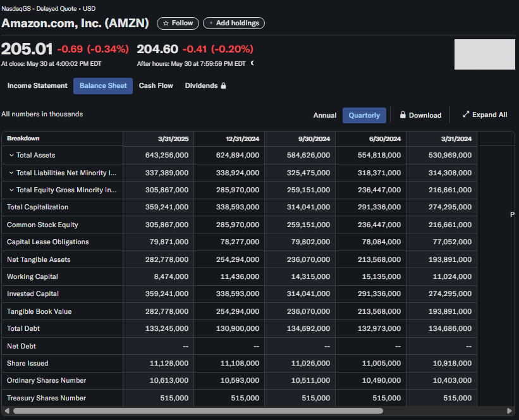Switch to the Cash Flow tab
Image resolution: width=519 pixels, height=420 pixels.
(x=156, y=86)
